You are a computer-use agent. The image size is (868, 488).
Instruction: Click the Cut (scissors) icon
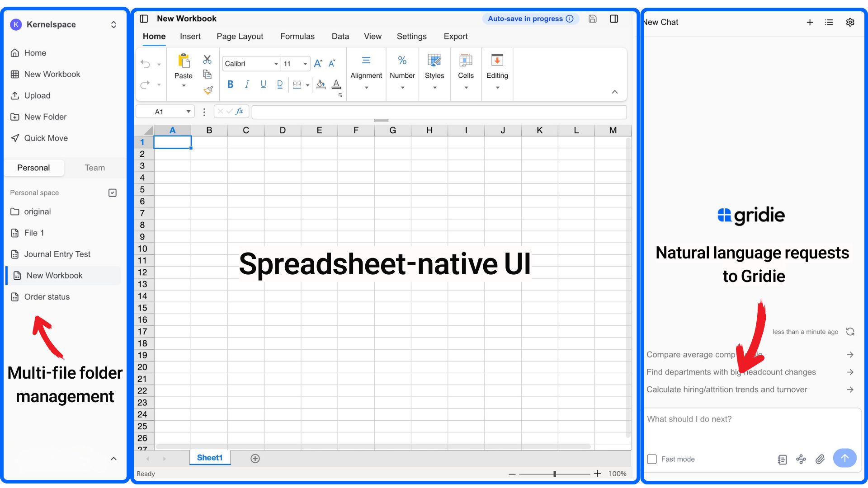click(207, 59)
